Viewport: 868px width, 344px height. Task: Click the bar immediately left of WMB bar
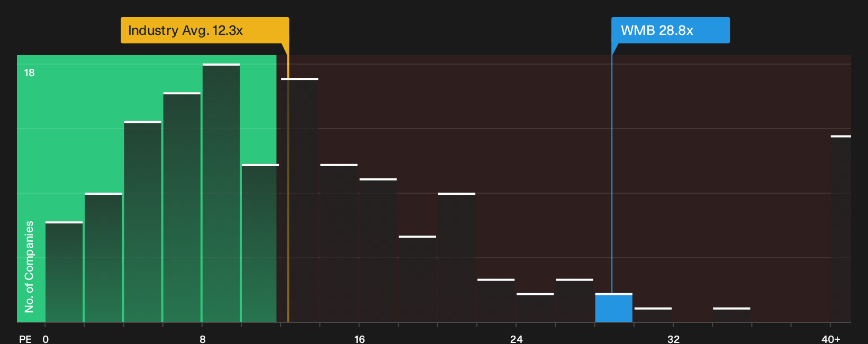point(574,300)
